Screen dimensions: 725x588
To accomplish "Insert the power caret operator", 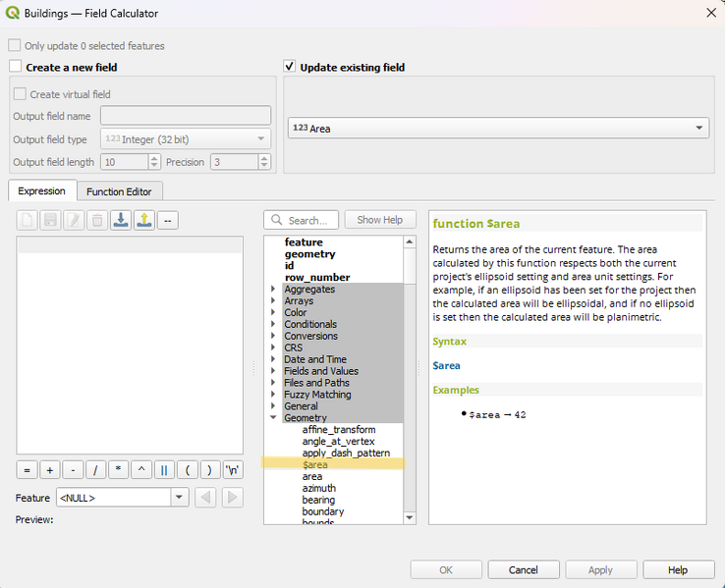I will (x=141, y=470).
